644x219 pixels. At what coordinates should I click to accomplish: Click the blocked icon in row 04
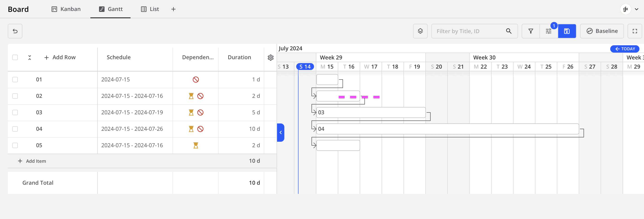[200, 129]
